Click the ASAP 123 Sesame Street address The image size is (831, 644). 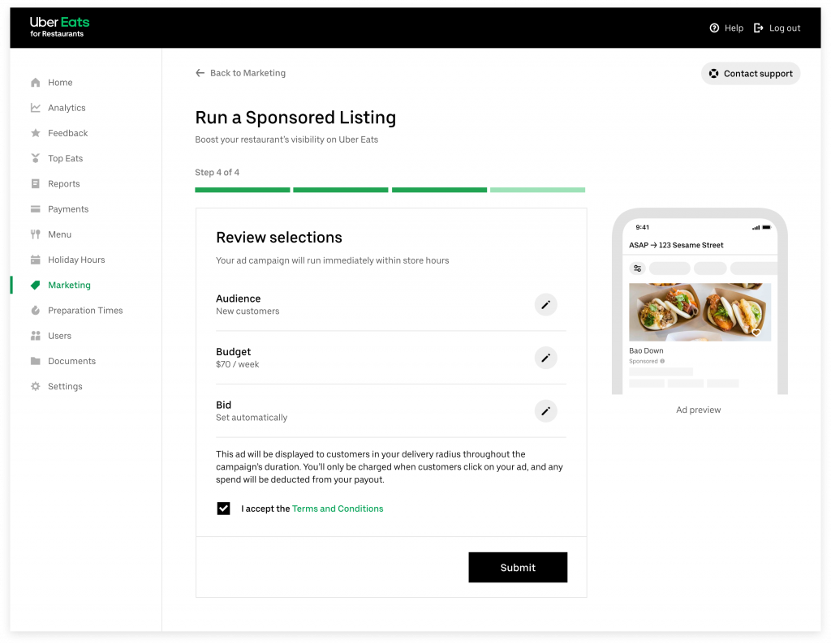point(676,245)
